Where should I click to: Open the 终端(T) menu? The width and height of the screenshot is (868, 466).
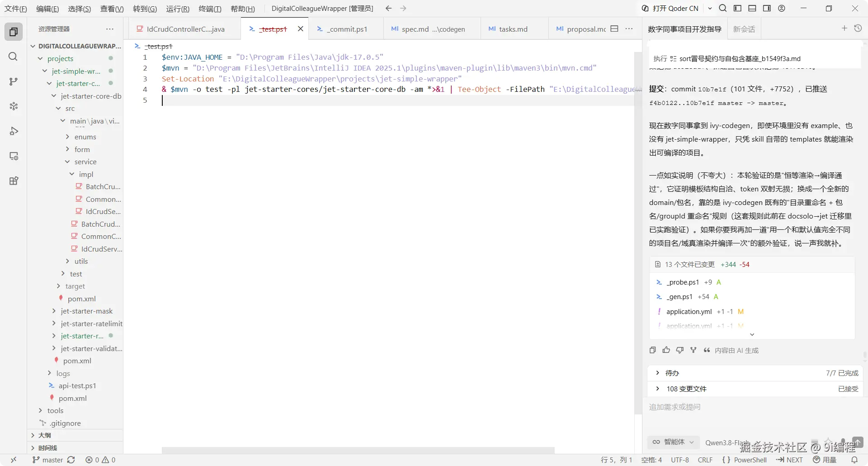point(210,9)
